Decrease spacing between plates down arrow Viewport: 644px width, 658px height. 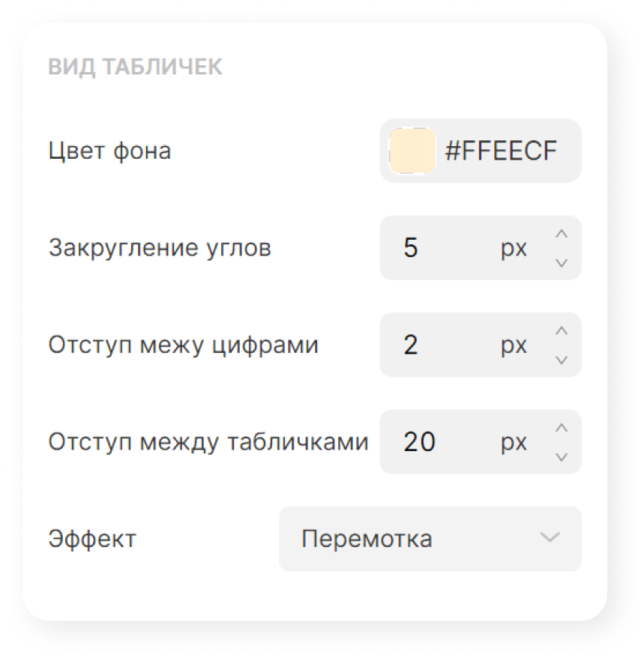pyautogui.click(x=562, y=456)
